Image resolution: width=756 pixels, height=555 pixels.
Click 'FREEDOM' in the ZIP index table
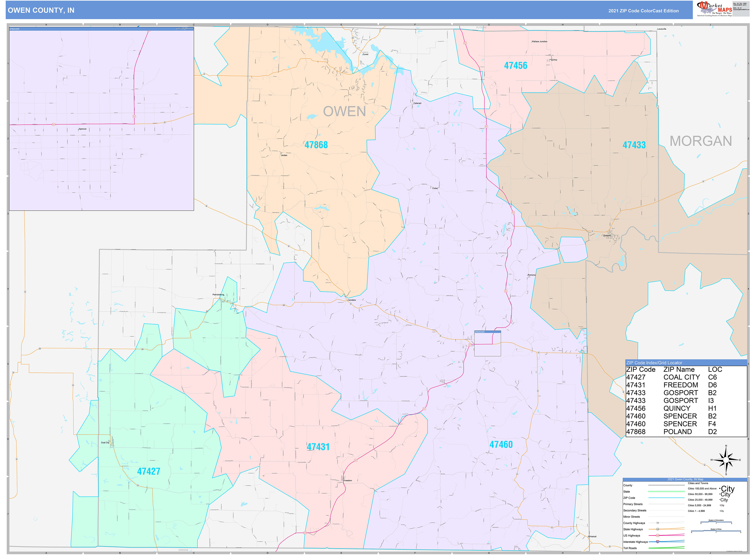[681, 385]
